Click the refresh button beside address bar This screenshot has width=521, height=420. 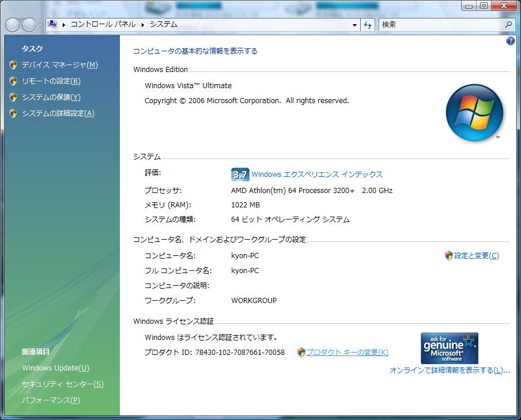point(368,25)
